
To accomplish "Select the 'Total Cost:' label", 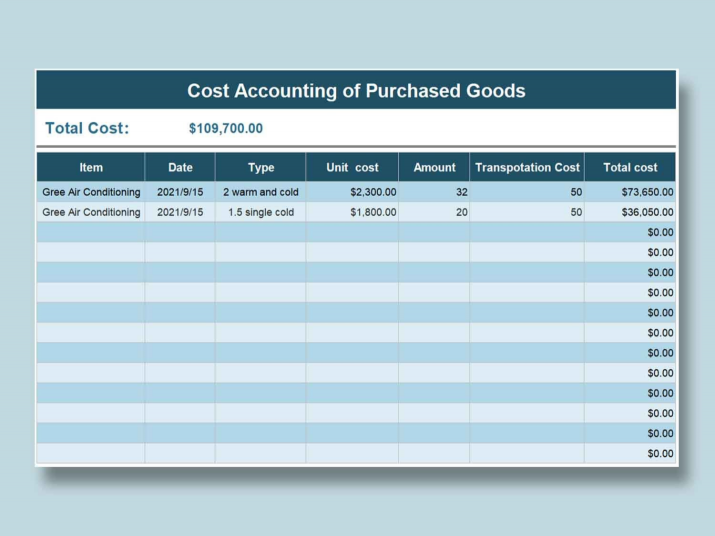I will (87, 128).
